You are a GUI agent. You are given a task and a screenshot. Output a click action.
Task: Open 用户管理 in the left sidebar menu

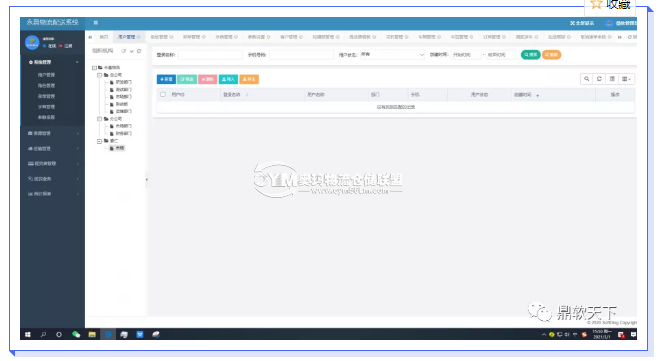[46, 75]
